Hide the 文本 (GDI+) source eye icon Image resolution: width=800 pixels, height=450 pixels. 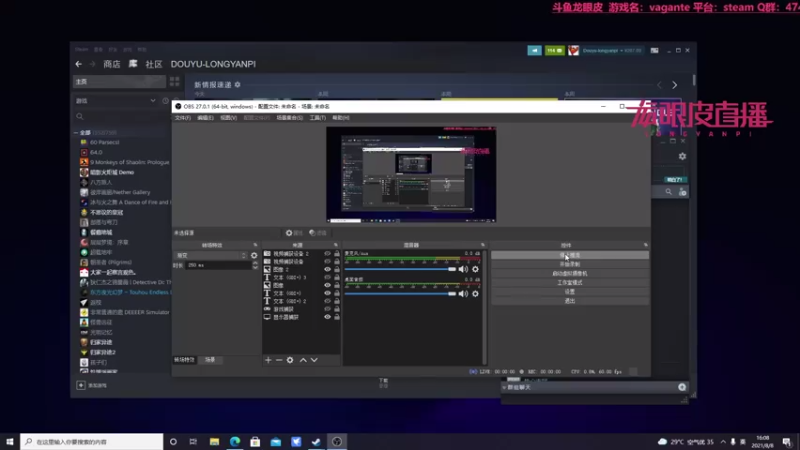328,293
